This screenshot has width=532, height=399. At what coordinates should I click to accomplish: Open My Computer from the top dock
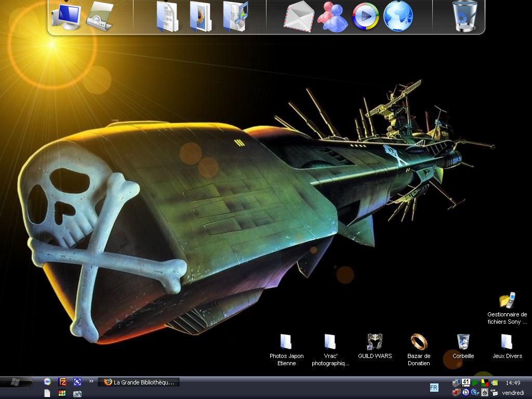tap(66, 17)
